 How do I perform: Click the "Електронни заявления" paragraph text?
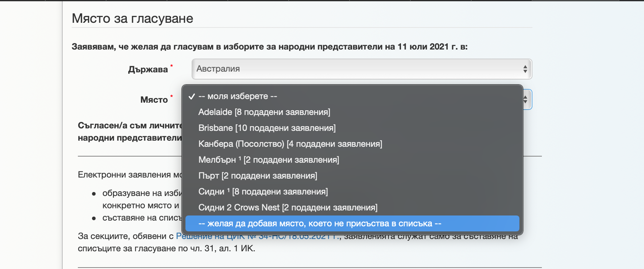click(129, 175)
